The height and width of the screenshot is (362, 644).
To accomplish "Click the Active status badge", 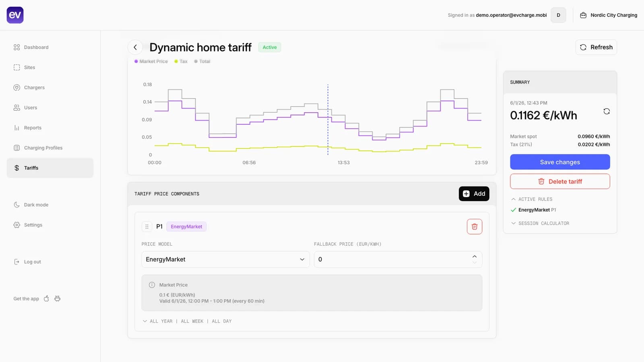I will tap(270, 47).
